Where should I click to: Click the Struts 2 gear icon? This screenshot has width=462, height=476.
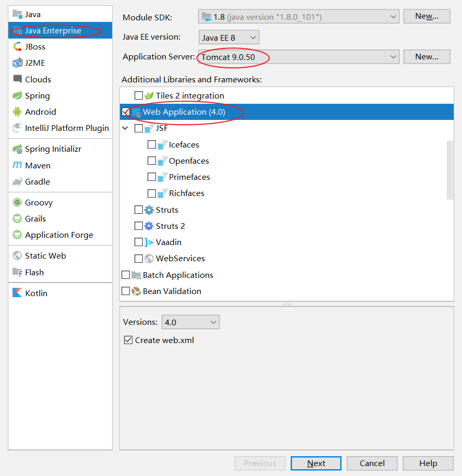point(149,226)
